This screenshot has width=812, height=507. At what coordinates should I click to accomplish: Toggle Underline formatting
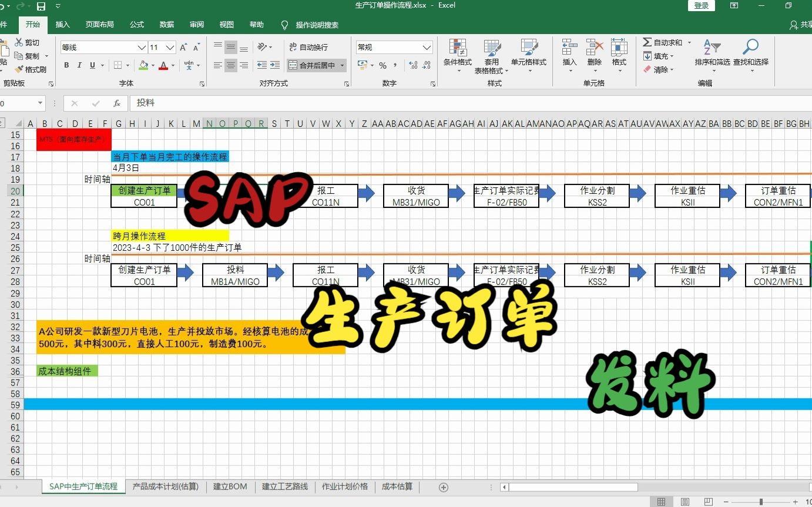click(92, 65)
